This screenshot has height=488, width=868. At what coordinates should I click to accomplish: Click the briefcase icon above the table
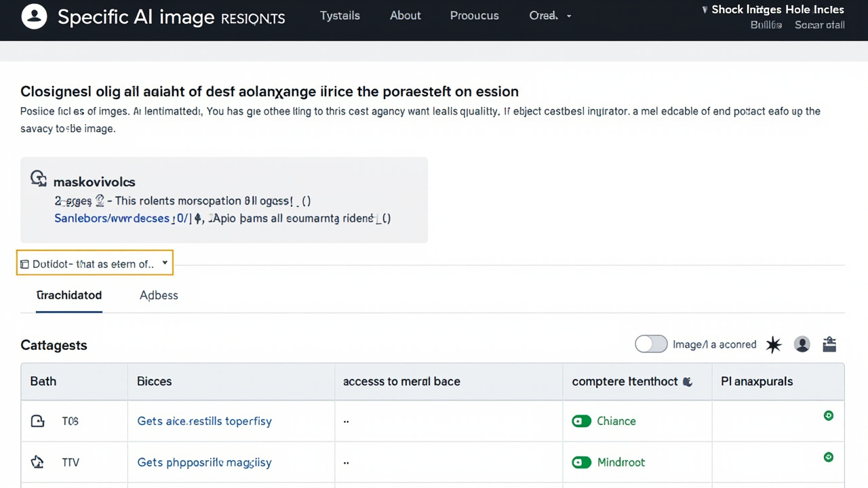click(x=829, y=344)
